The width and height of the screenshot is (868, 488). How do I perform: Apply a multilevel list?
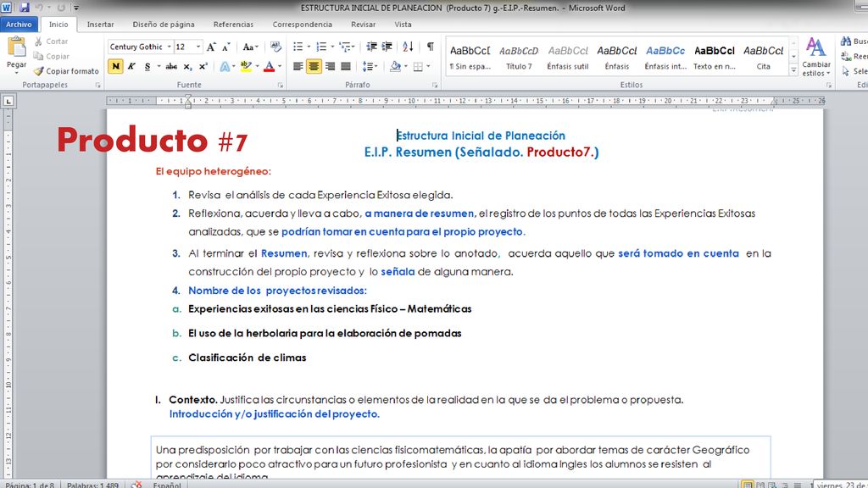346,47
